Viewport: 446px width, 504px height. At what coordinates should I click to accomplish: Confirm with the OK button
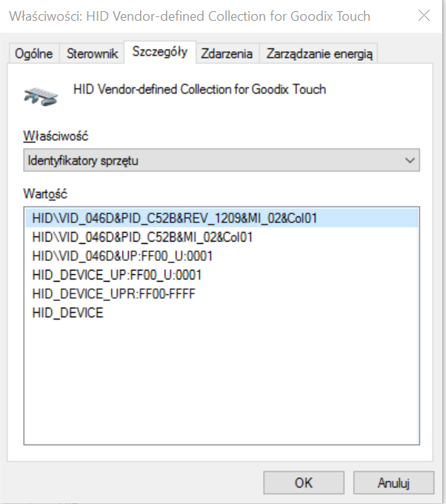pyautogui.click(x=304, y=483)
